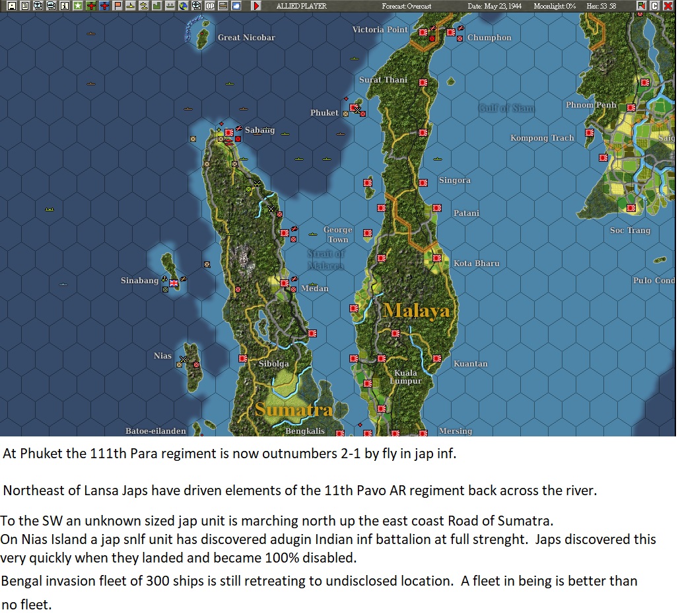
Task: Open the cloud weather toolbar icon
Action: 236,6
